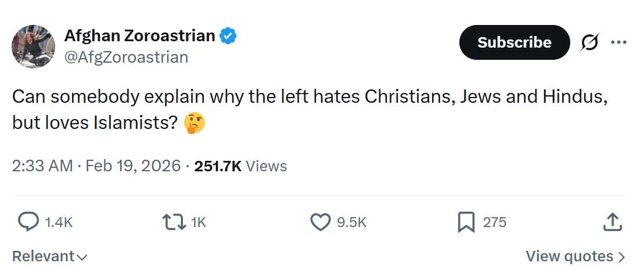Click the 1.4K replies count
644x277 pixels.
(59, 222)
